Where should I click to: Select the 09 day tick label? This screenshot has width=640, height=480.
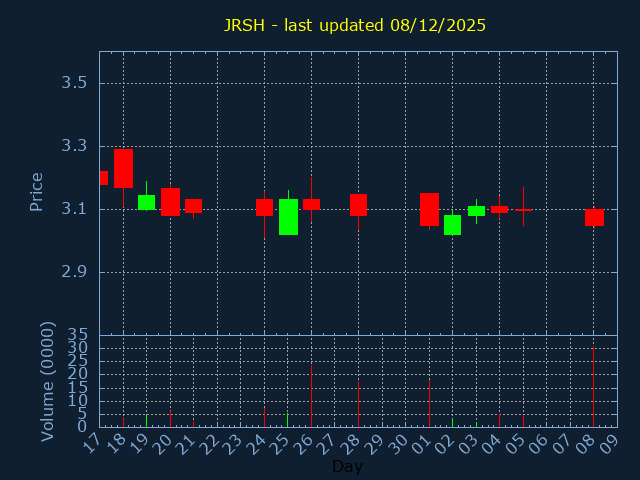[610, 443]
